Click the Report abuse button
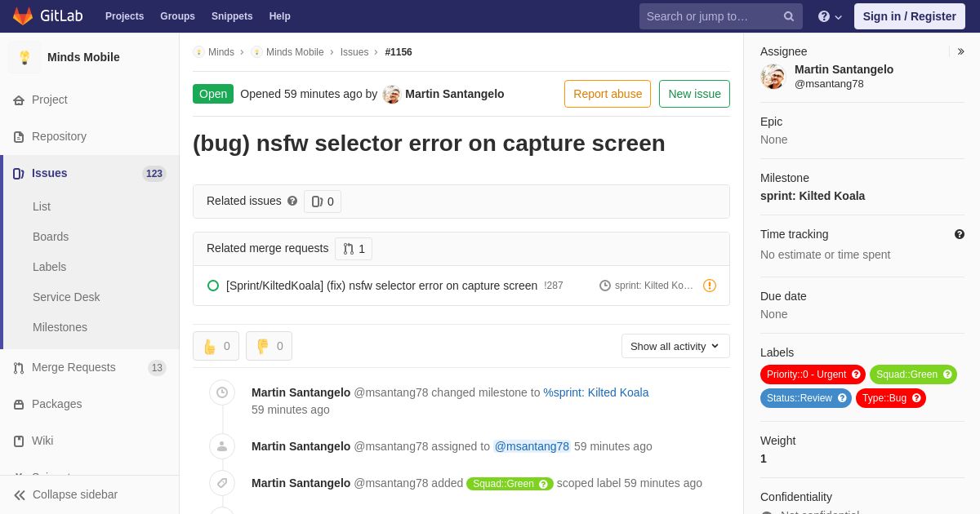The height and width of the screenshot is (514, 980). click(x=608, y=94)
